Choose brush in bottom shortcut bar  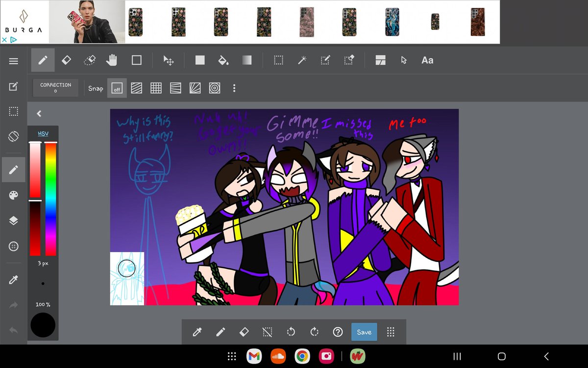point(220,332)
